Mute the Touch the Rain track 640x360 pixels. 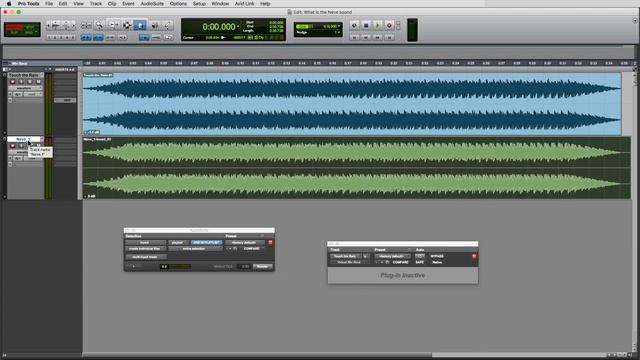click(x=38, y=82)
